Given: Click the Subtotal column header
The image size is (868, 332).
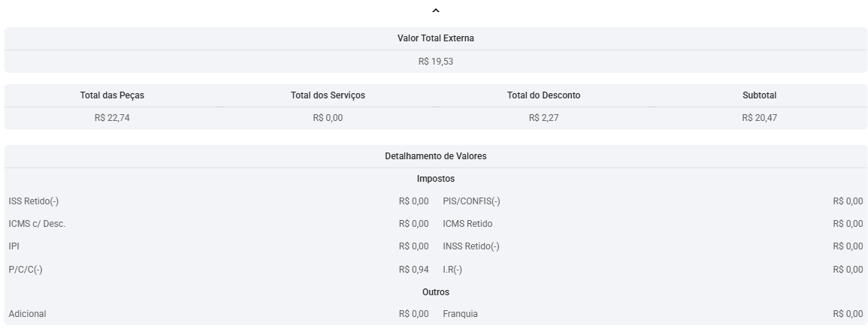Looking at the screenshot, I should tap(759, 95).
